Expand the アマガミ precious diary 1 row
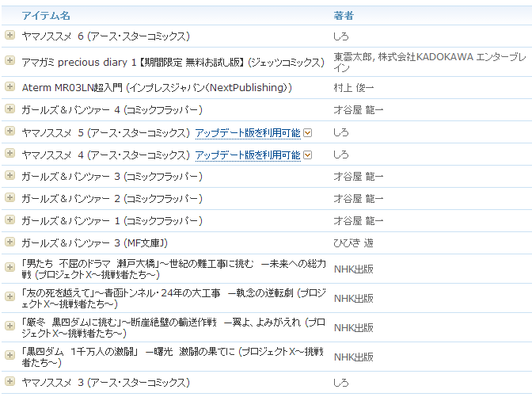The width and height of the screenshot is (532, 397). pyautogui.click(x=9, y=61)
